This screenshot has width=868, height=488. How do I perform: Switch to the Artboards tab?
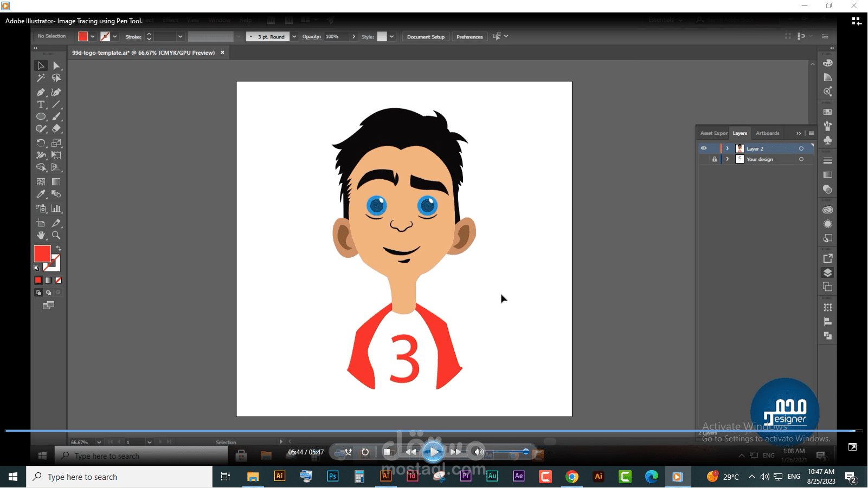[x=767, y=133]
